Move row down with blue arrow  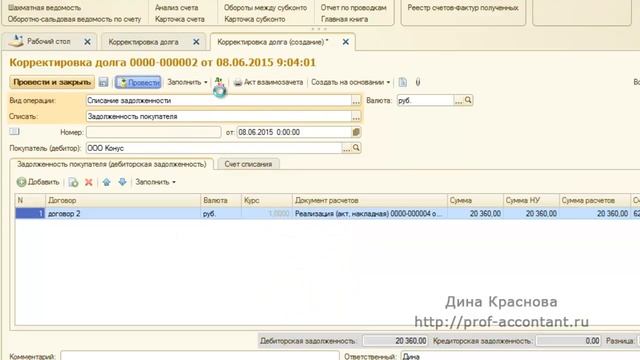tap(122, 182)
